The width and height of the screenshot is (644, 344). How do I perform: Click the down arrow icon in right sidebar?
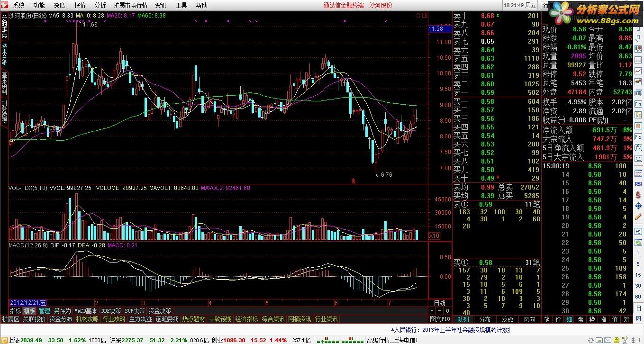point(638,39)
